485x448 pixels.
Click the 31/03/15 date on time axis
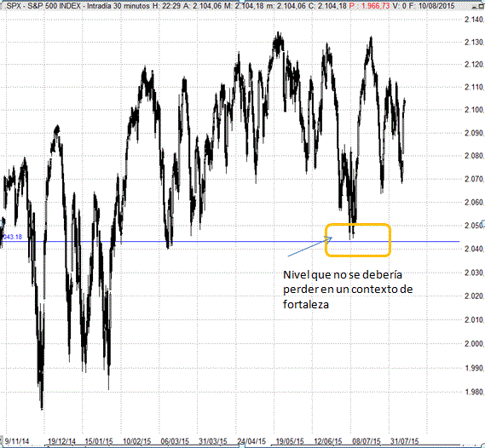(213, 441)
